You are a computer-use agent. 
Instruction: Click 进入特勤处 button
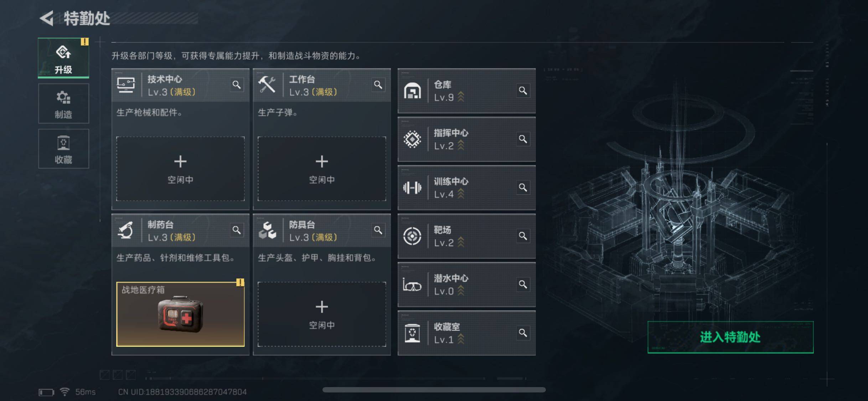click(730, 337)
